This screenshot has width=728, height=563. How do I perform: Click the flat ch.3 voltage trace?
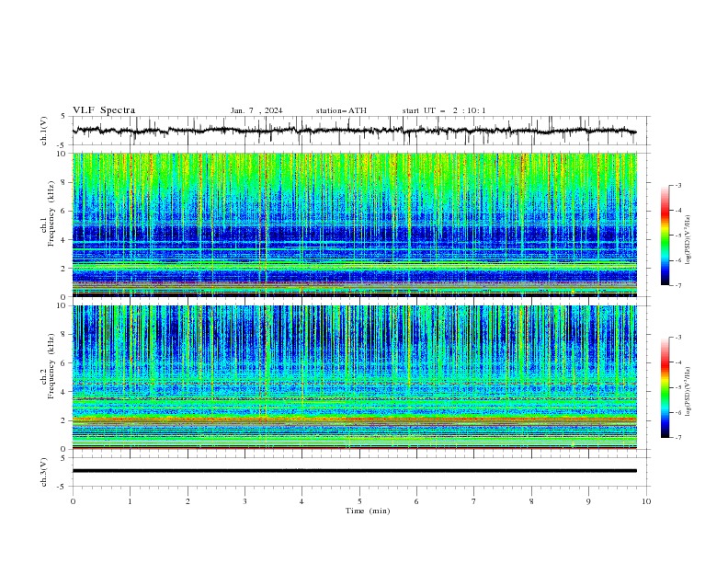pos(355,471)
